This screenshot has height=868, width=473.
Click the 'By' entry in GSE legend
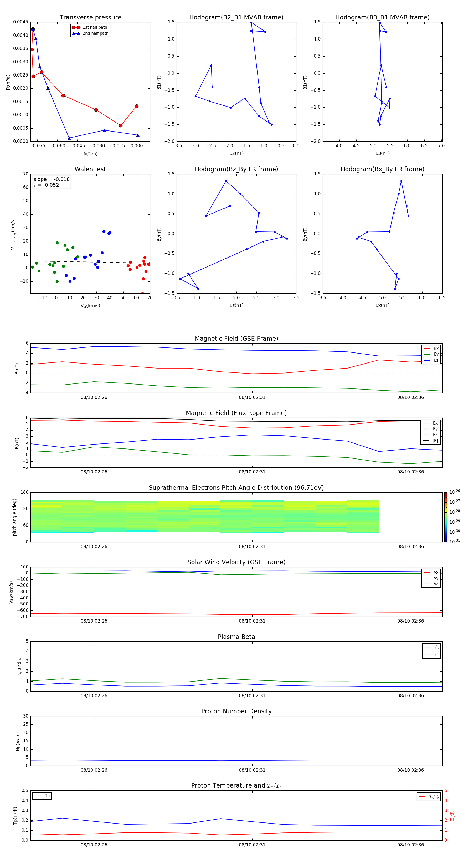click(x=431, y=354)
